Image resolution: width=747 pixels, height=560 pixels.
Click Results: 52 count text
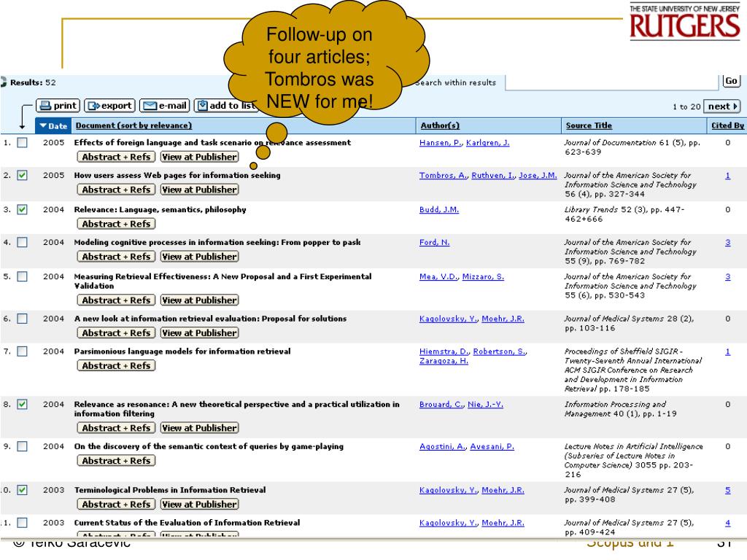[33, 82]
